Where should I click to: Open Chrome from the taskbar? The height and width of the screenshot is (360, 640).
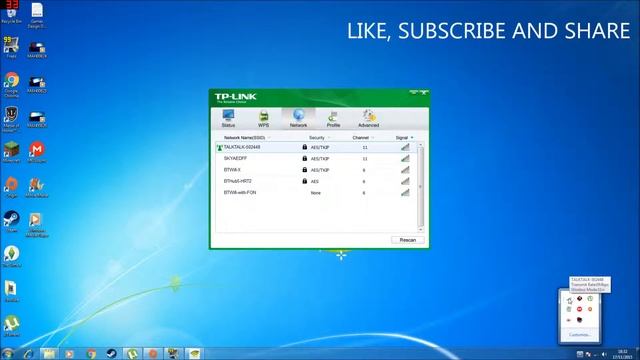(91, 353)
